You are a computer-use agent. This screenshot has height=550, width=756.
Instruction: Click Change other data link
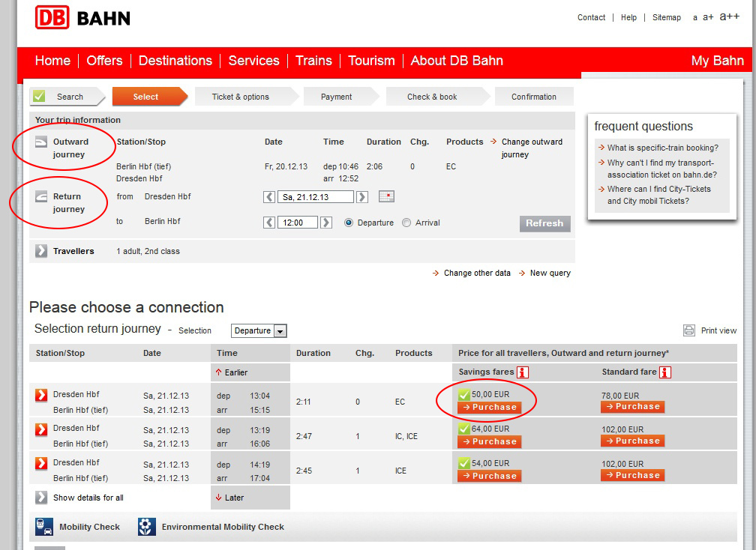click(477, 273)
